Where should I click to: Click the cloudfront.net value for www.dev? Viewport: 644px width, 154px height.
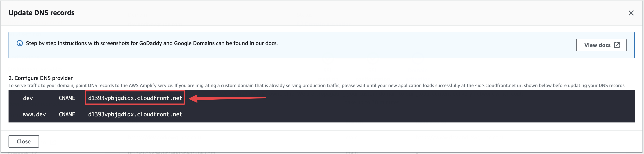[x=135, y=114]
